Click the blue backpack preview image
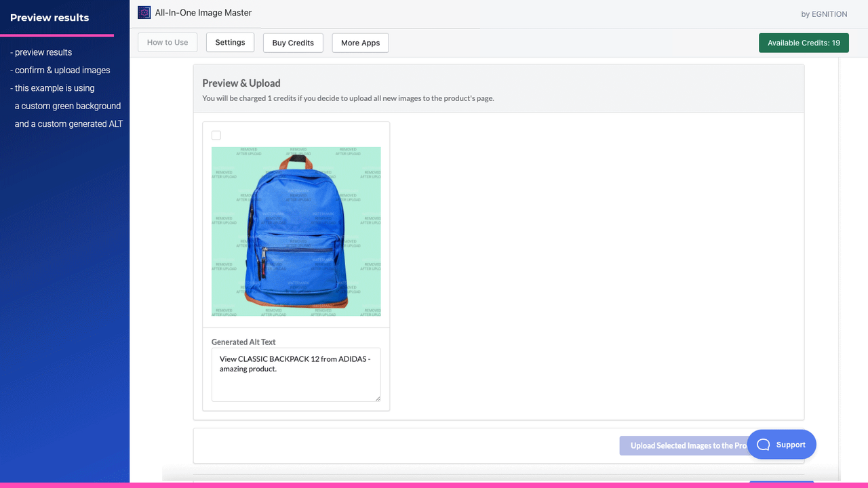 pyautogui.click(x=296, y=232)
